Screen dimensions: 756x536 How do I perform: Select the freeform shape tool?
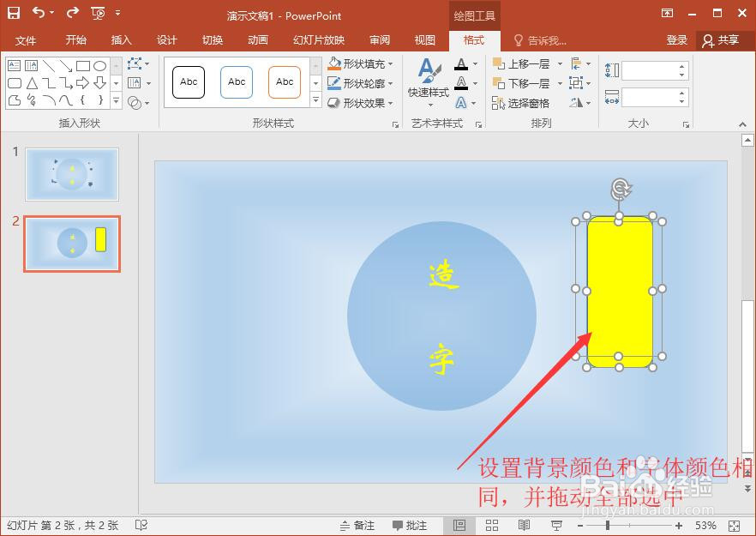point(15,100)
